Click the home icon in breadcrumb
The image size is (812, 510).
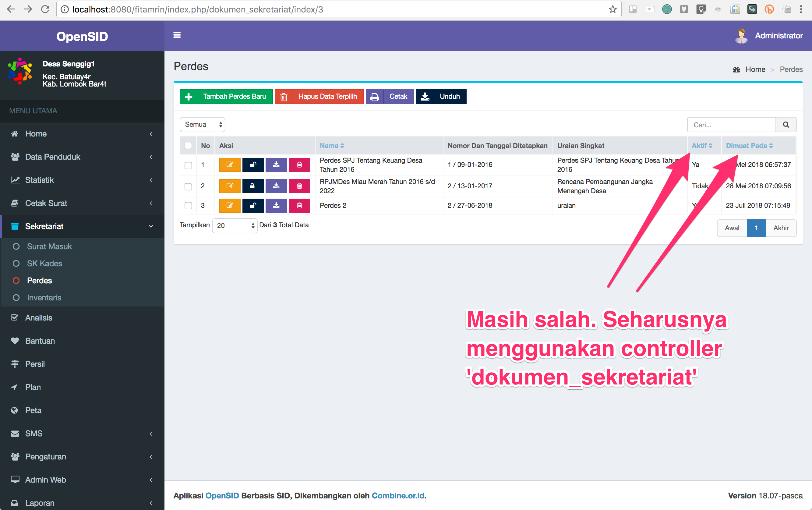(x=736, y=69)
